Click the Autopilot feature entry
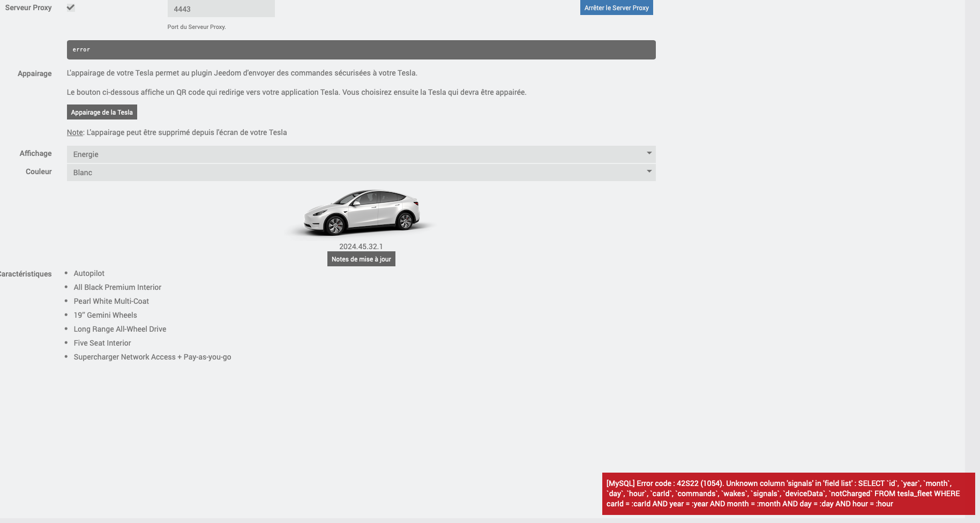This screenshot has height=523, width=980. pyautogui.click(x=89, y=273)
